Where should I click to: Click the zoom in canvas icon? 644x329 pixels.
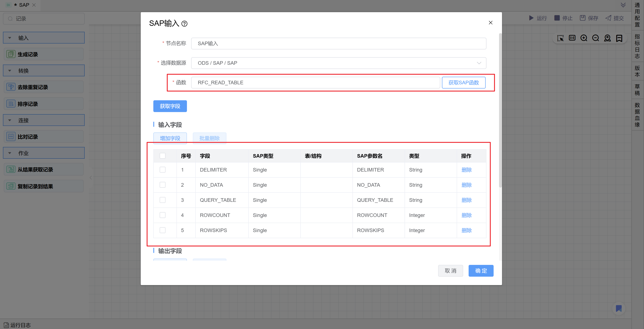(x=584, y=38)
